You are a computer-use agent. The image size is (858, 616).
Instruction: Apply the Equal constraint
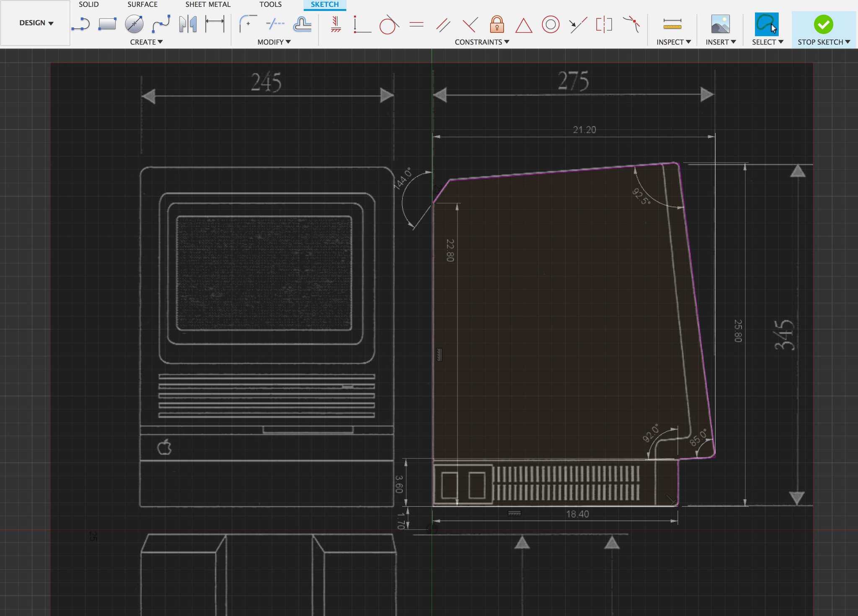point(416,24)
